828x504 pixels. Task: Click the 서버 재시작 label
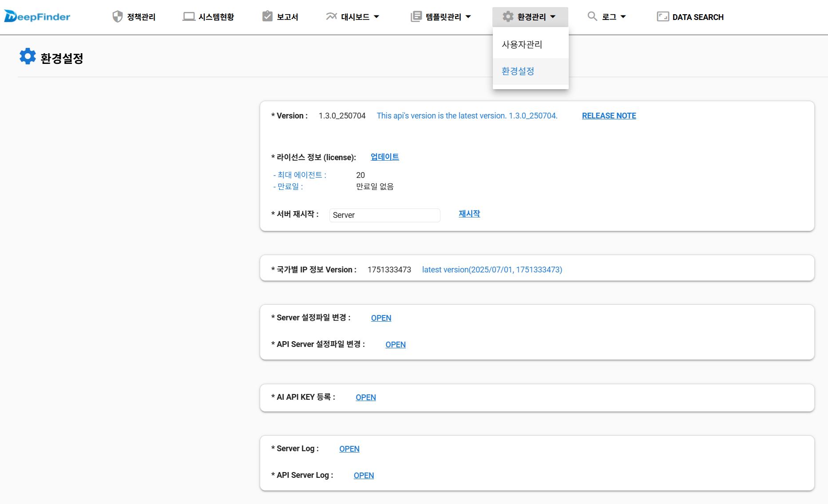[295, 214]
